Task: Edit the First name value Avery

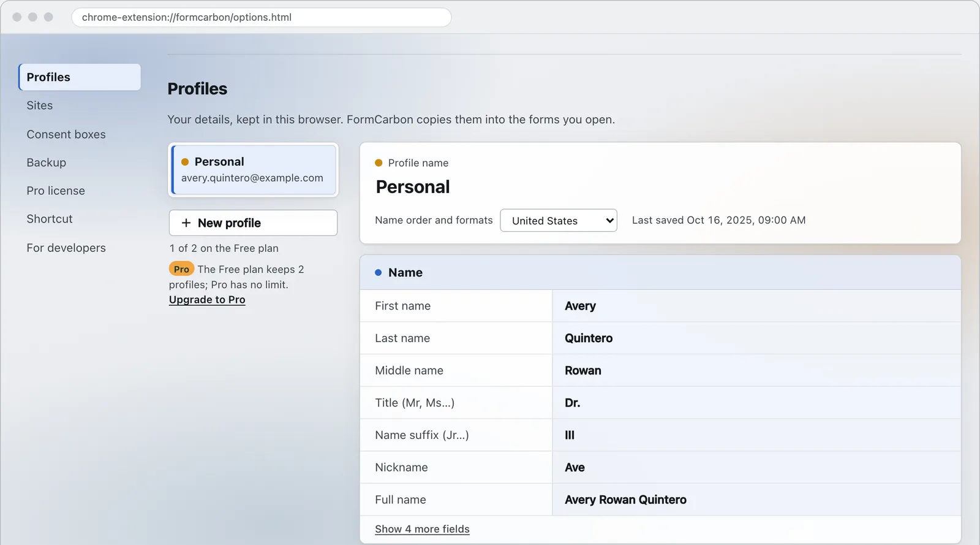Action: tap(756, 306)
